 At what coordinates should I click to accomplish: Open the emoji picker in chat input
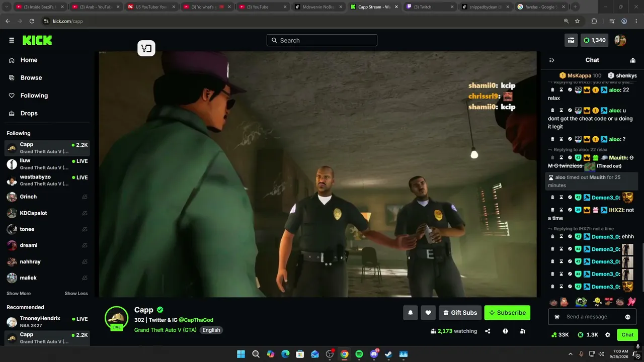627,317
